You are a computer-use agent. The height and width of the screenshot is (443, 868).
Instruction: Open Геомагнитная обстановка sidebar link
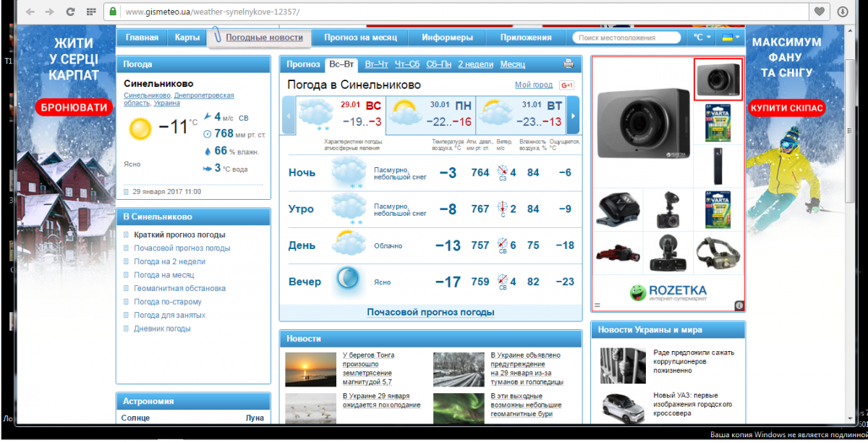click(x=179, y=288)
